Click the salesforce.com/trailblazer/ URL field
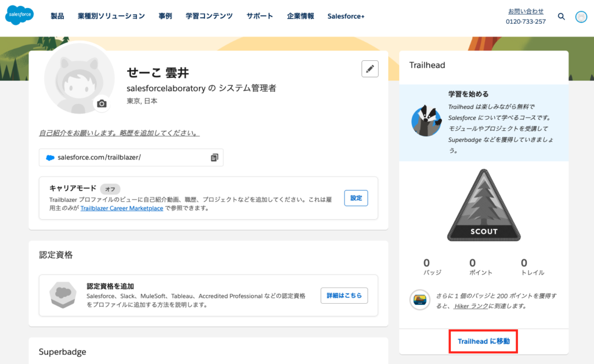 pos(131,158)
